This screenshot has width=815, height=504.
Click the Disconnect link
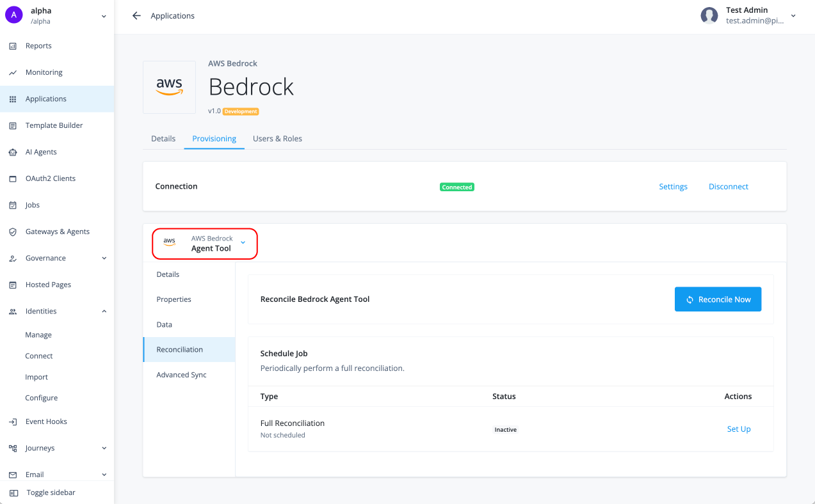(x=729, y=187)
